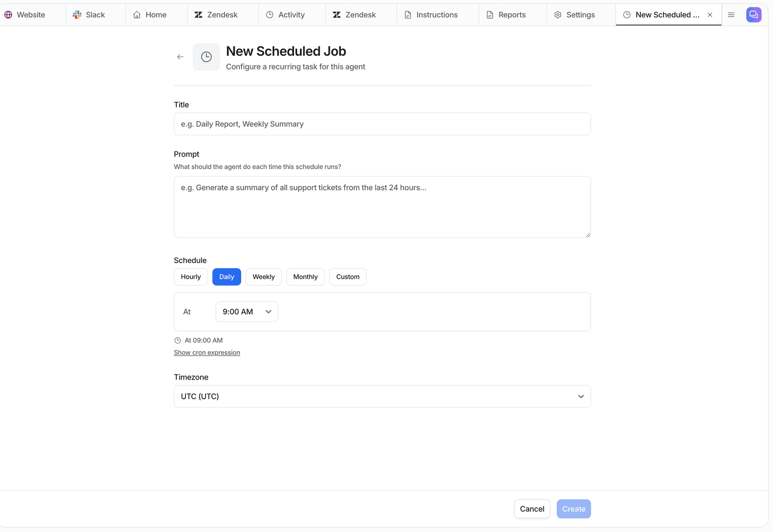
Task: Click the small clock icon beside At 09:00 AM
Action: [x=178, y=341]
